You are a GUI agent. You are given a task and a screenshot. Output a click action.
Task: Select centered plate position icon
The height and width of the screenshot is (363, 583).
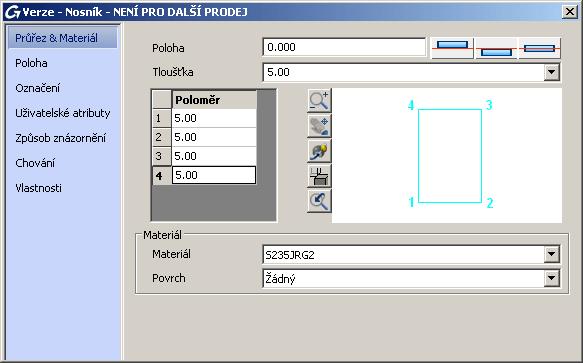[539, 48]
